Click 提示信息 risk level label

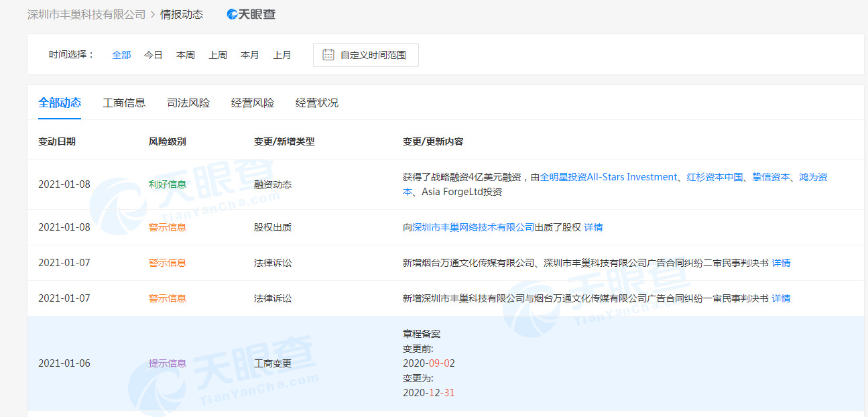tap(168, 363)
